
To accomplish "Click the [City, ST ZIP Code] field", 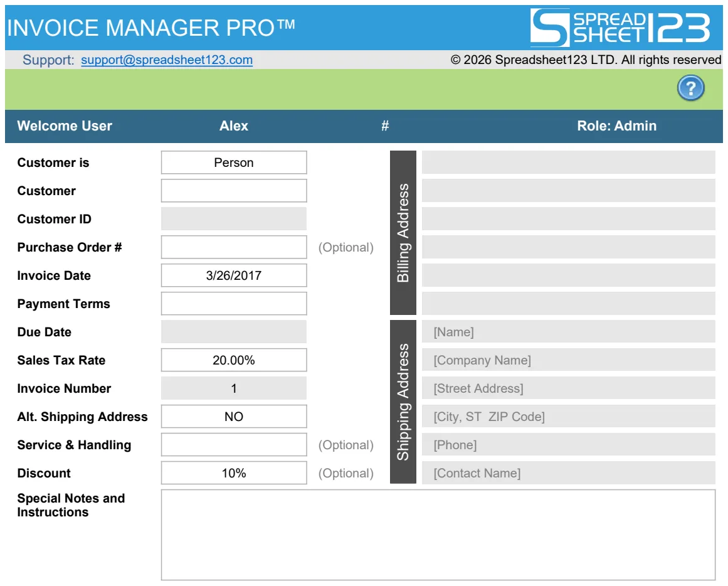I will tap(568, 417).
